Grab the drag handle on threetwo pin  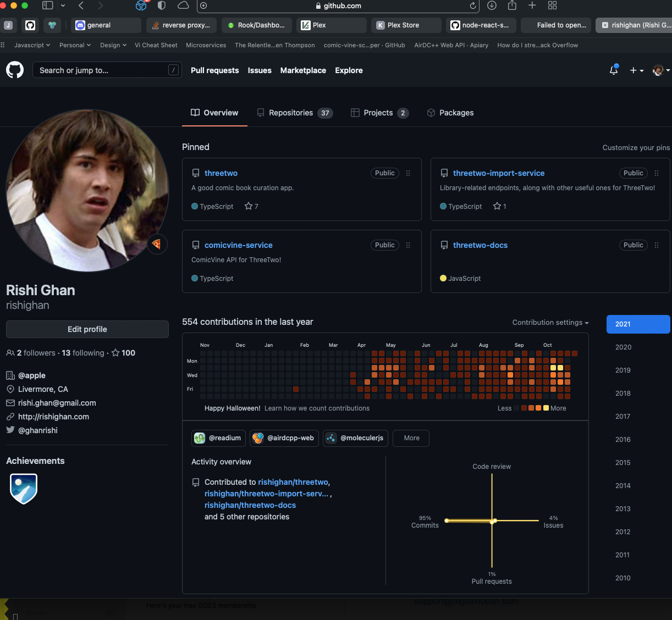pos(408,173)
